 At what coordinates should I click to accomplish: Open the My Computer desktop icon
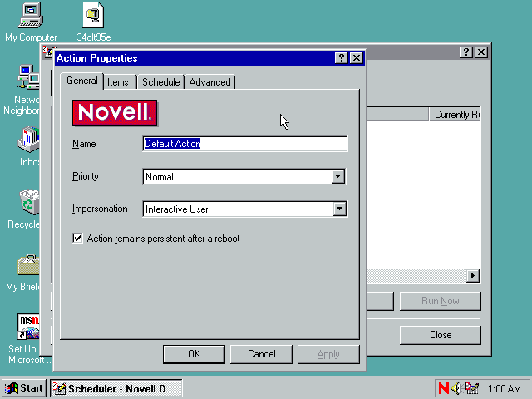(x=30, y=16)
